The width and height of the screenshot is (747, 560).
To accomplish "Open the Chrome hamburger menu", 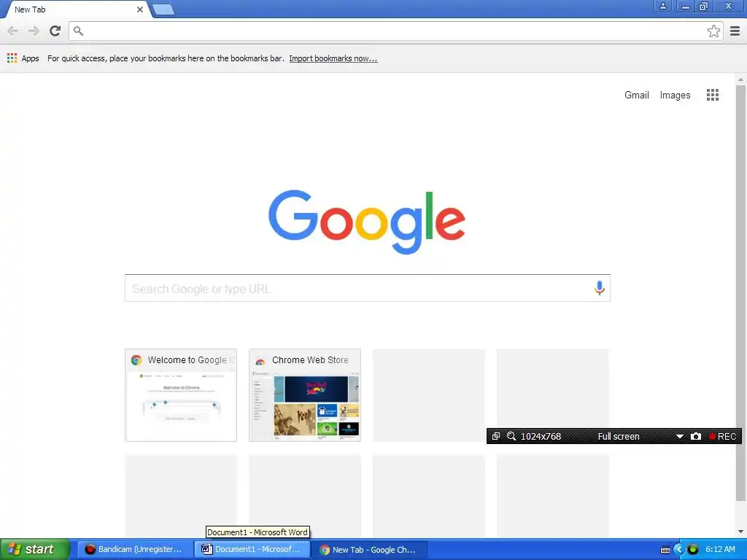I will 735,31.
